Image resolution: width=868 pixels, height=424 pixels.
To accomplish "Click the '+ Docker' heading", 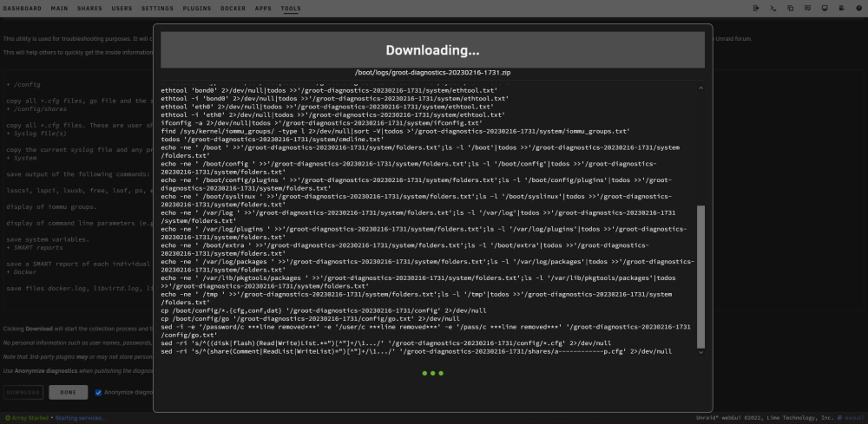I will click(21, 272).
